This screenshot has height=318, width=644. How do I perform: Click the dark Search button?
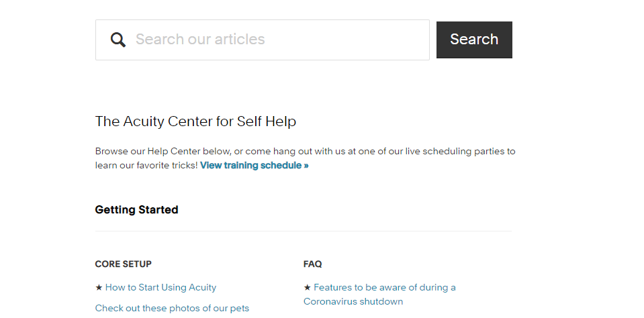pyautogui.click(x=474, y=40)
